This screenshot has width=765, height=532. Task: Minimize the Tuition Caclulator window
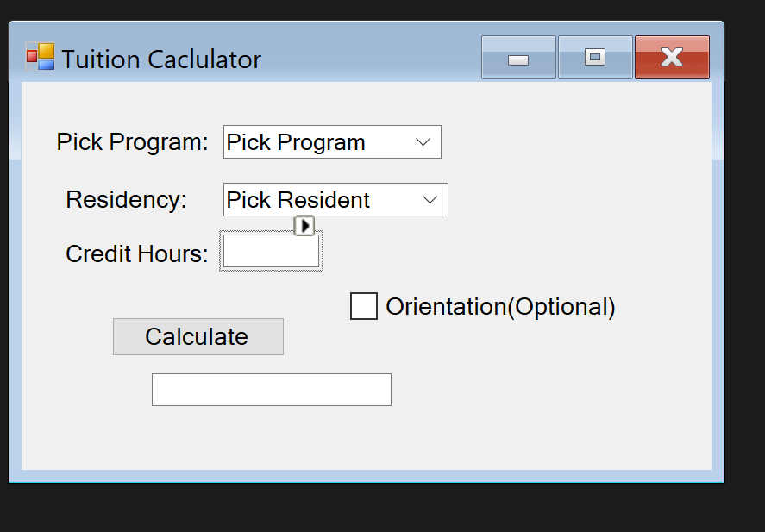pos(518,57)
